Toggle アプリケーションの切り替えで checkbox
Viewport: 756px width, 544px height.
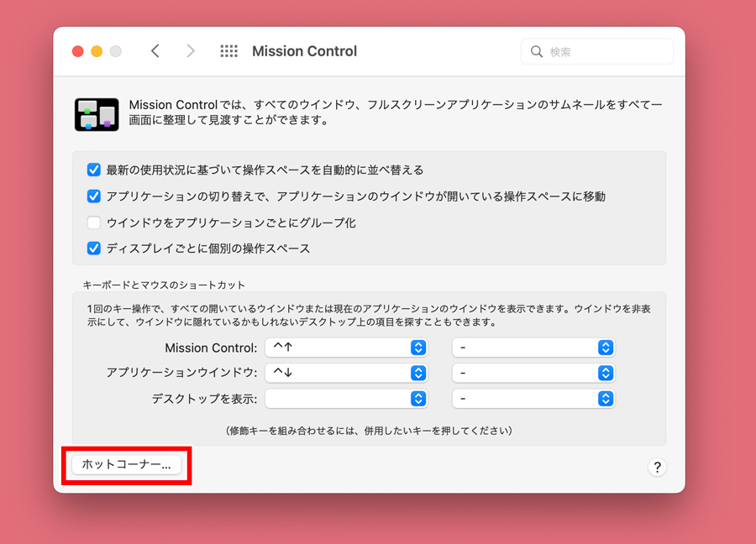coord(93,196)
